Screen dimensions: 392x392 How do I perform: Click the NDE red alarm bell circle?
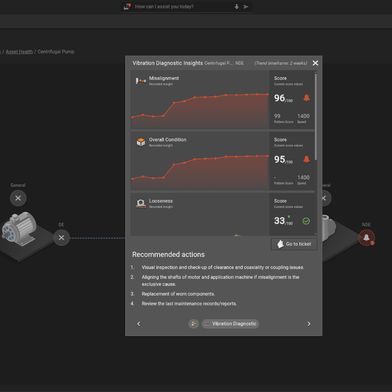[366, 238]
